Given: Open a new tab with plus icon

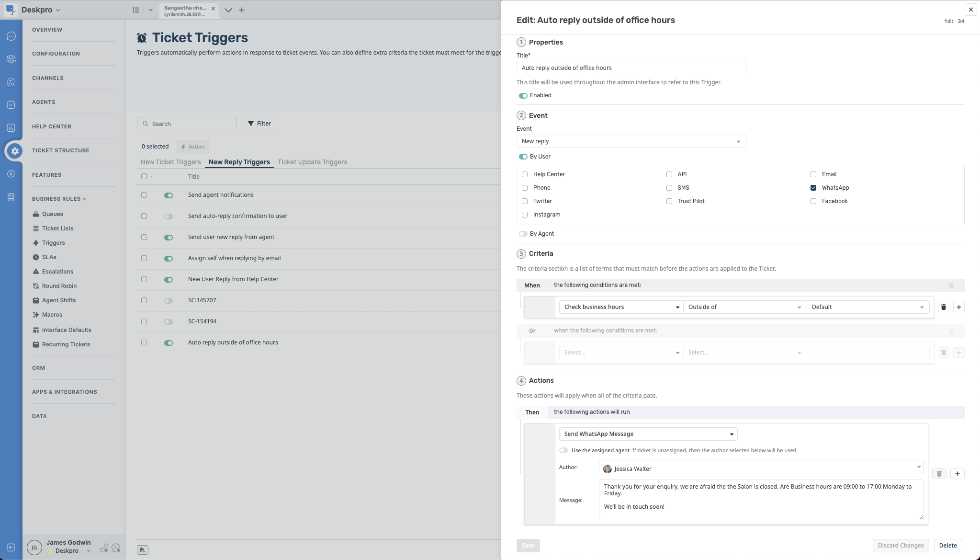Looking at the screenshot, I should pos(242,10).
